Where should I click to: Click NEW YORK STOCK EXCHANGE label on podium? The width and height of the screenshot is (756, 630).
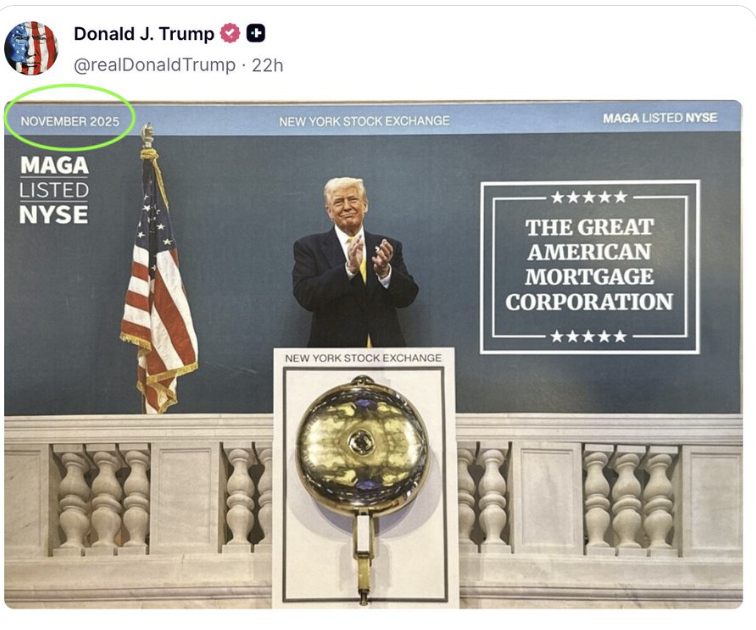pyautogui.click(x=363, y=358)
